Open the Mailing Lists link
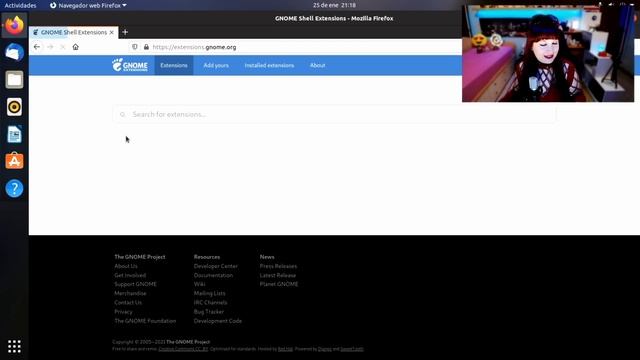Screen dimensions: 640x360 click(x=209, y=293)
